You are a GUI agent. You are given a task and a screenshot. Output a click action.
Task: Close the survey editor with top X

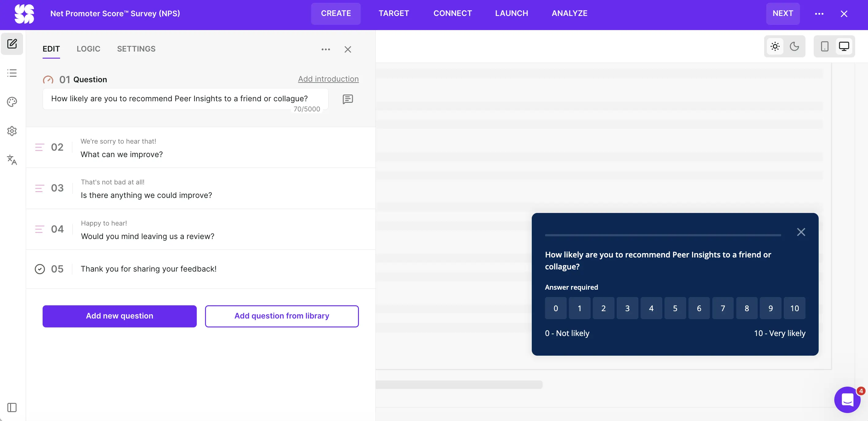pos(844,14)
